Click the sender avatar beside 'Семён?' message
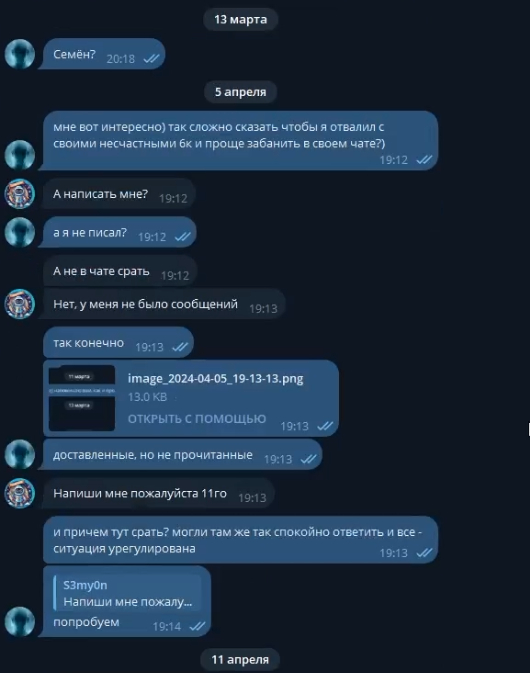530x673 pixels. coord(20,54)
